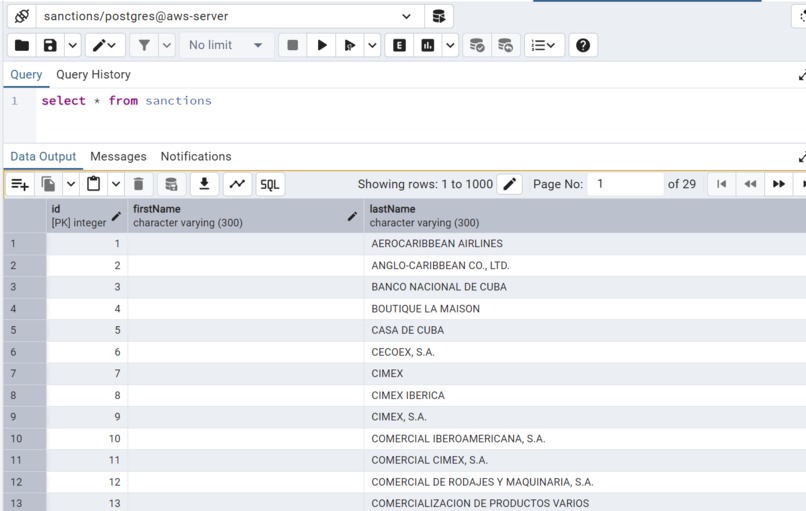This screenshot has height=511, width=806.
Task: Maximize the query editor panel
Action: [801, 75]
